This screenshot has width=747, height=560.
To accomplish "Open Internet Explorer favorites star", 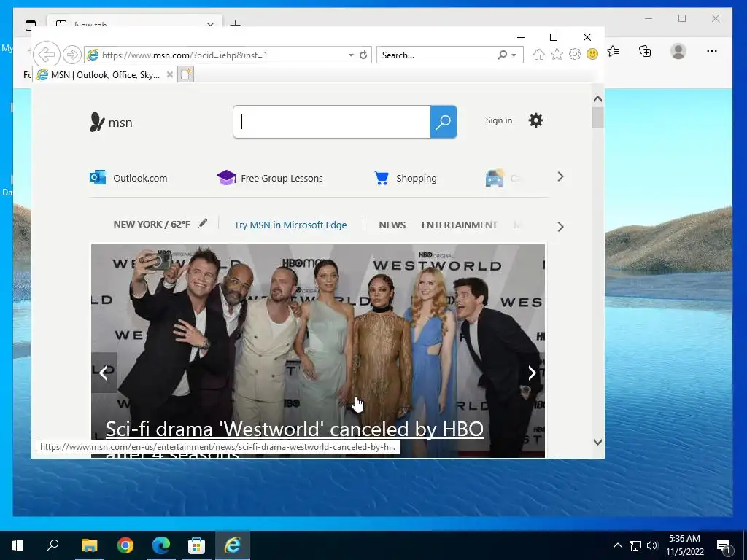I will click(x=557, y=54).
